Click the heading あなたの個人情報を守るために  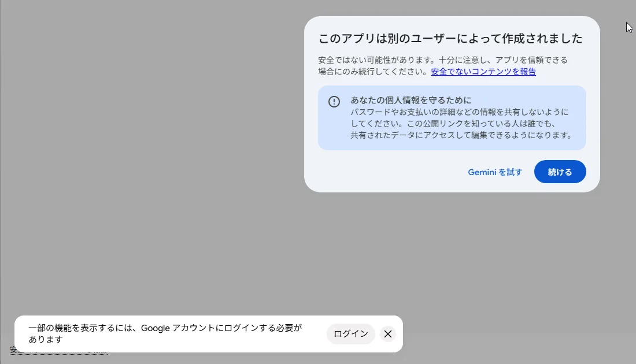[411, 100]
